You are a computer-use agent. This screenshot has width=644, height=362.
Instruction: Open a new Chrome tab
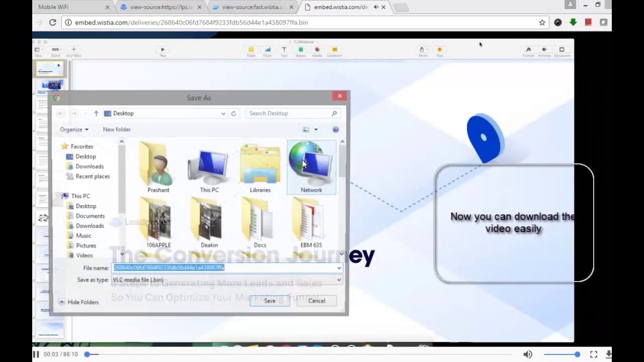tap(401, 8)
